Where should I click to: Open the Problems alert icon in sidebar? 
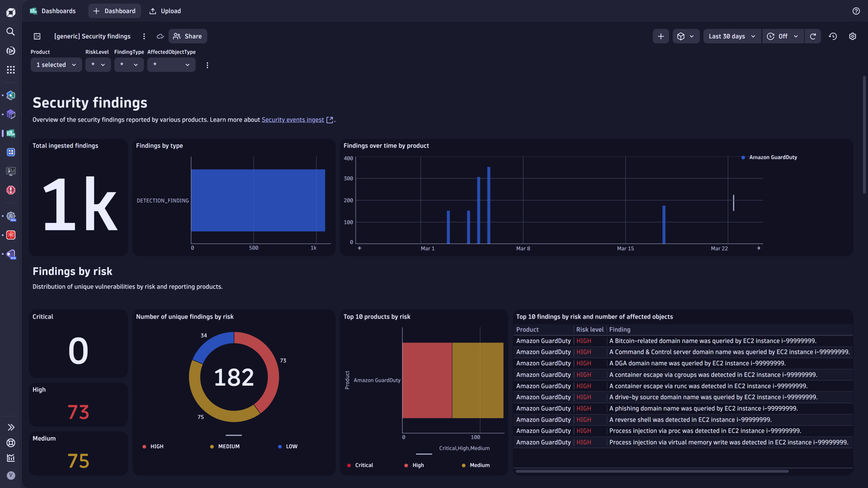[10, 190]
